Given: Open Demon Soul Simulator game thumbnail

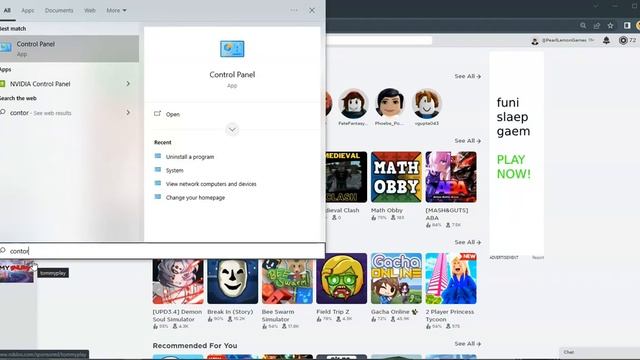Looking at the screenshot, I should 178,281.
